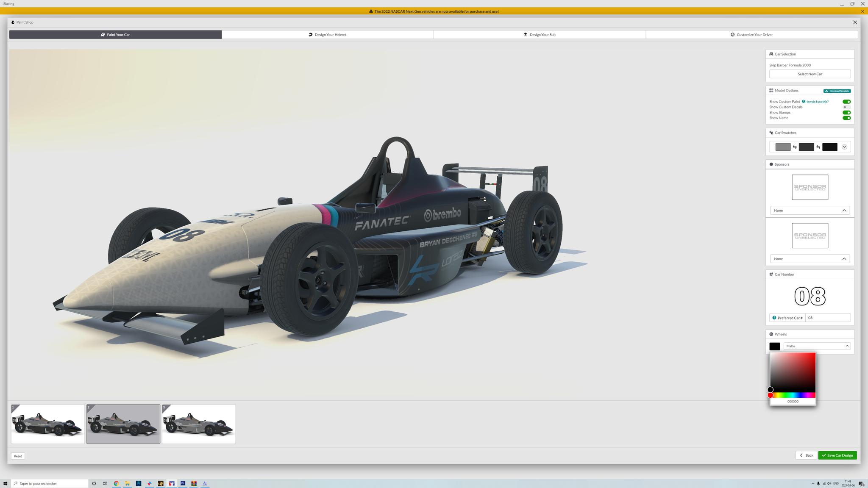Switch to the Customize Your Driver tab
Image resolution: width=868 pixels, height=488 pixels.
click(754, 34)
